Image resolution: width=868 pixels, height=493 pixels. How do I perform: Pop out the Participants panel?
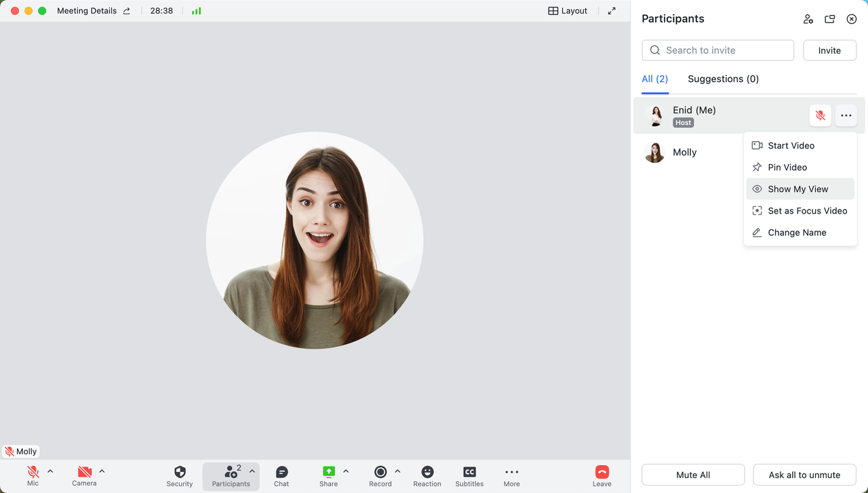(x=829, y=18)
